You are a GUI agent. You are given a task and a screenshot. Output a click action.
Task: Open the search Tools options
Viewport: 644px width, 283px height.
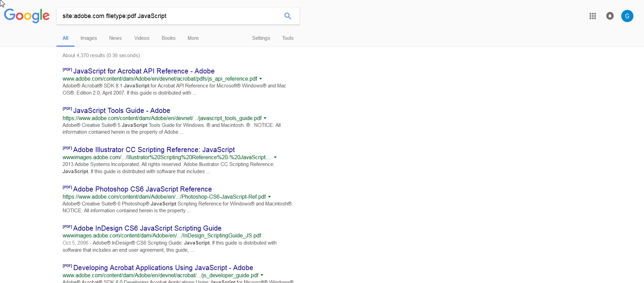(x=288, y=38)
